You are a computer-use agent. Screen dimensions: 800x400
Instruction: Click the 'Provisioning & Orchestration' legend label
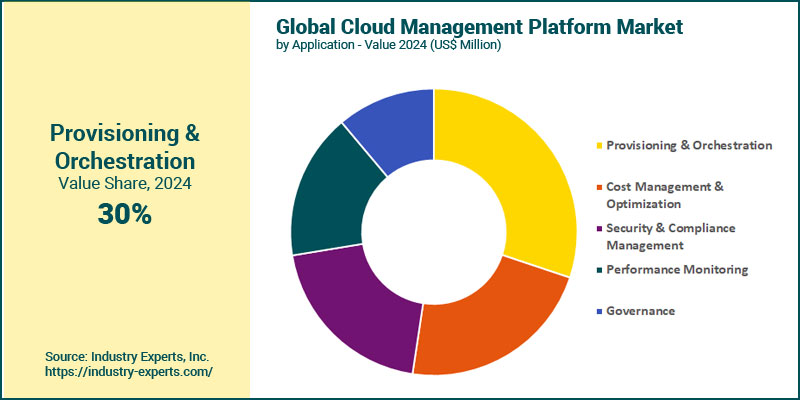click(x=689, y=145)
